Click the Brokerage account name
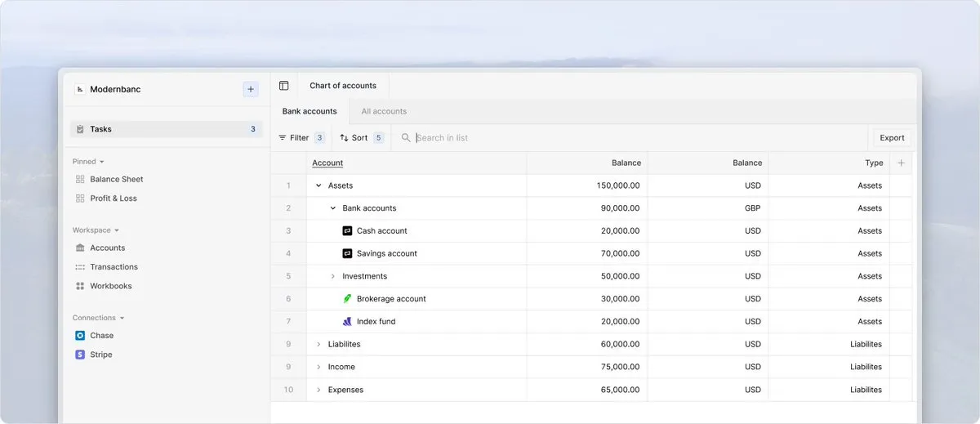980x424 pixels. [391, 299]
